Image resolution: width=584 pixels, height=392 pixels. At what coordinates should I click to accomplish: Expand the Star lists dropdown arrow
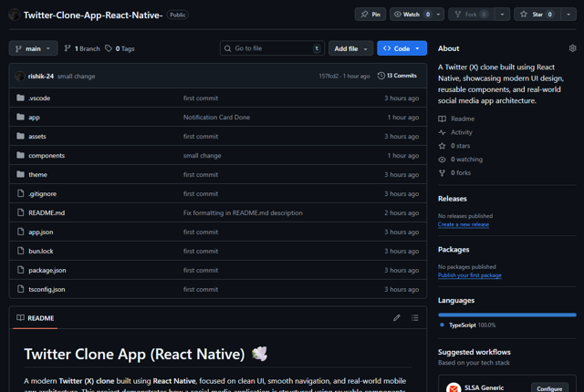tap(568, 15)
